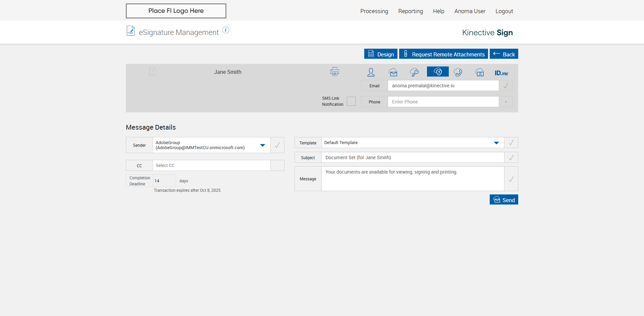Select the ID.me verification option
The image size is (644, 316).
(501, 73)
